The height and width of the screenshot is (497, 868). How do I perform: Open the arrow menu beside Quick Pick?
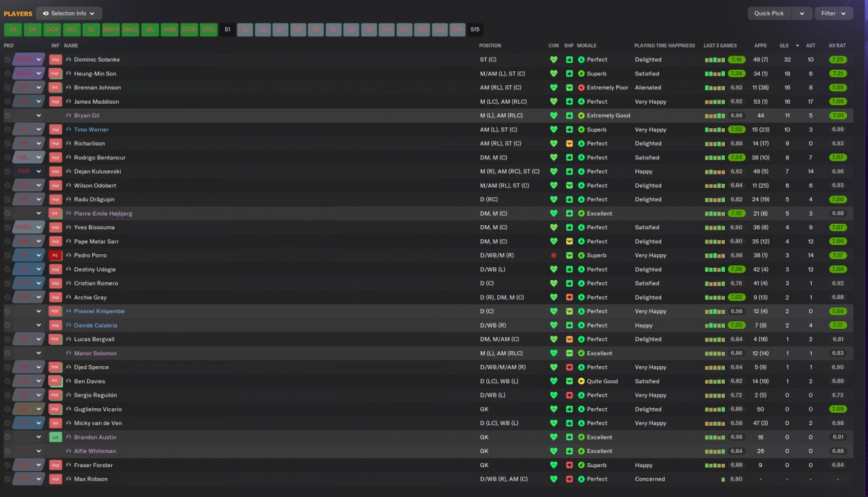coord(802,14)
